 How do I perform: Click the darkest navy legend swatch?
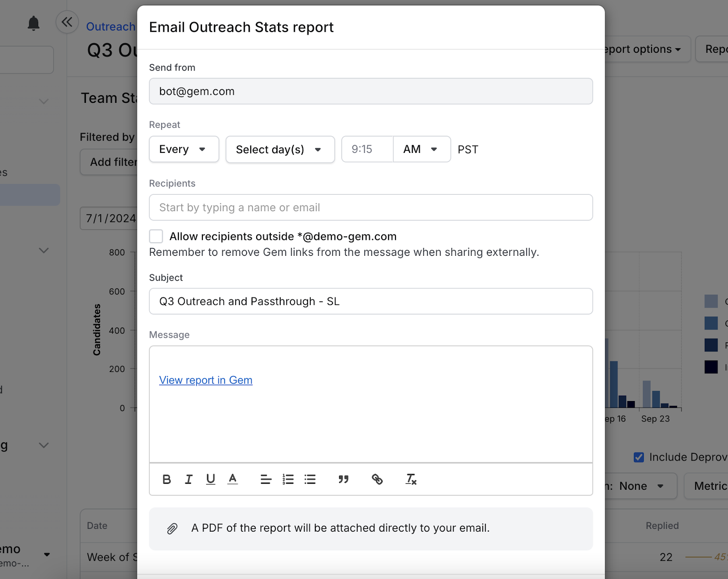point(711,367)
